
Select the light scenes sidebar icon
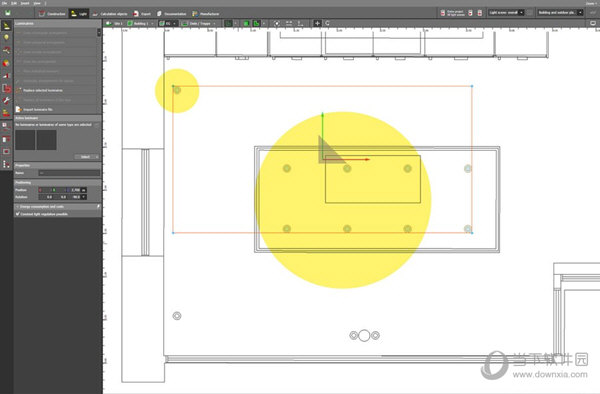(x=6, y=75)
